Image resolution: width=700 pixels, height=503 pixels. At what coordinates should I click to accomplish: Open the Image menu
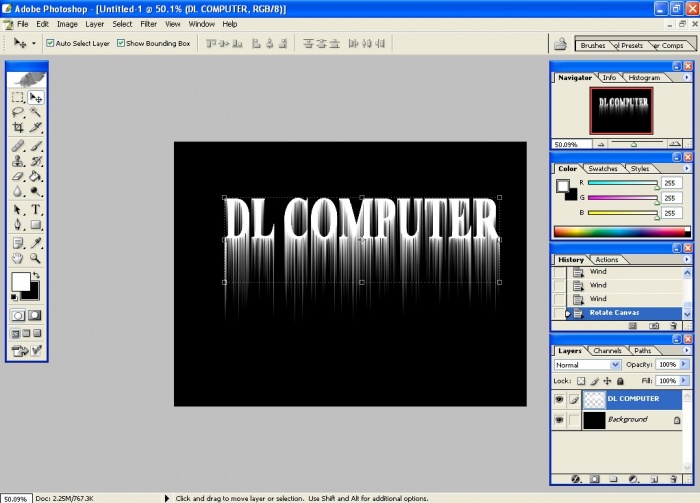pyautogui.click(x=67, y=24)
